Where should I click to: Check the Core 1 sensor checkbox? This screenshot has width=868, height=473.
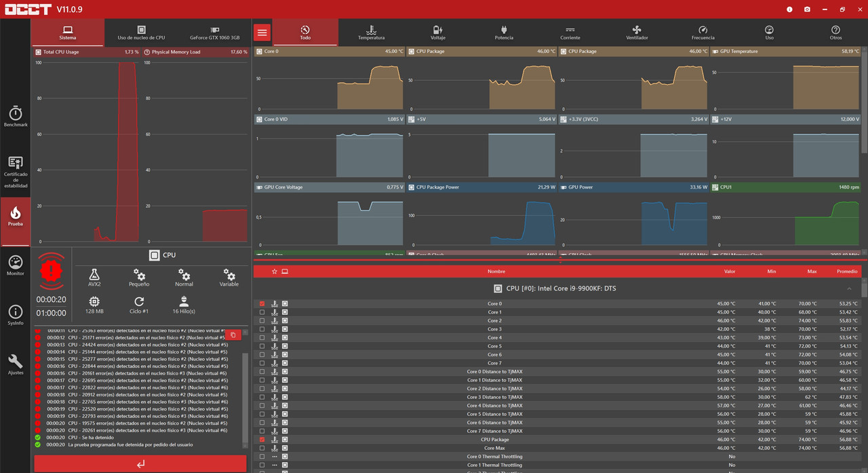pyautogui.click(x=262, y=312)
